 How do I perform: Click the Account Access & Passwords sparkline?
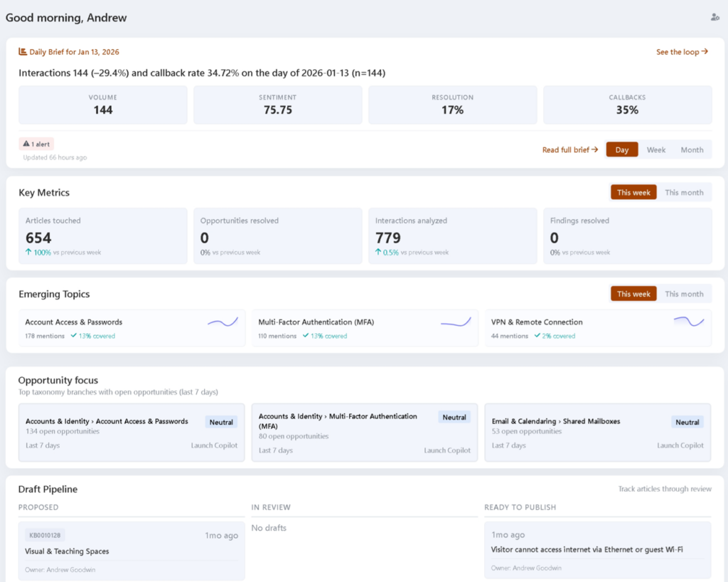coord(223,322)
